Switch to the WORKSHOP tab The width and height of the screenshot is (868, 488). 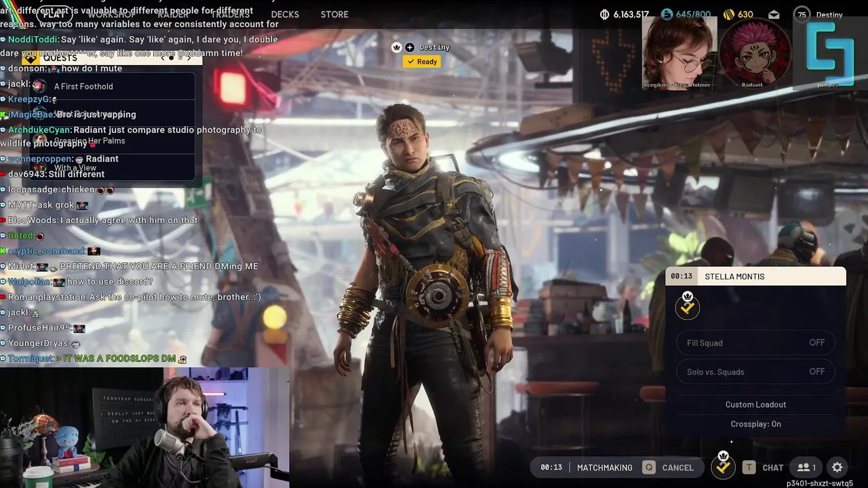[x=111, y=14]
